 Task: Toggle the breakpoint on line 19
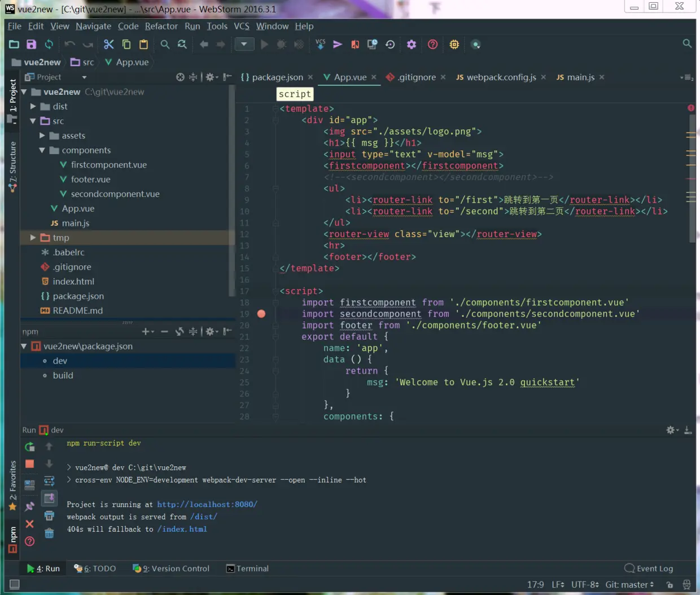(x=261, y=314)
